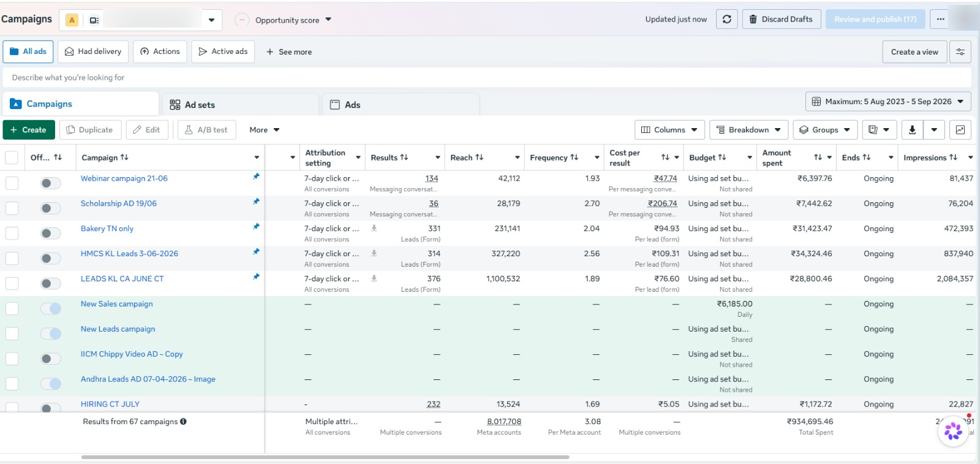Select the Active ads filter tab
The width and height of the screenshot is (980, 464).
click(x=223, y=51)
